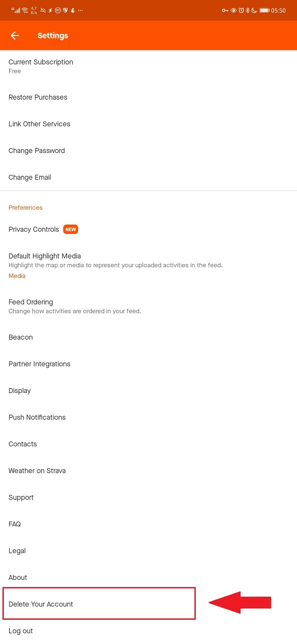Tap the alarm clock status icon
Screen dimensions: 297x644
pyautogui.click(x=241, y=10)
